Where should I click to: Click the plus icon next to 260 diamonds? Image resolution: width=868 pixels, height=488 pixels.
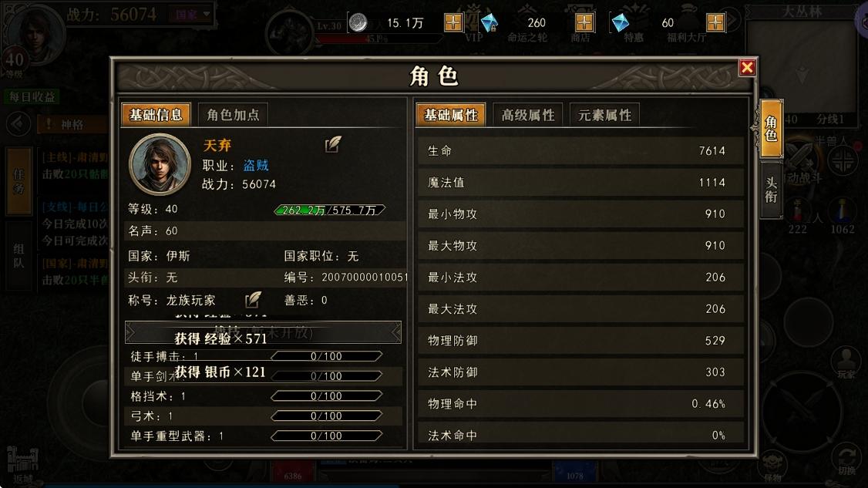[584, 22]
